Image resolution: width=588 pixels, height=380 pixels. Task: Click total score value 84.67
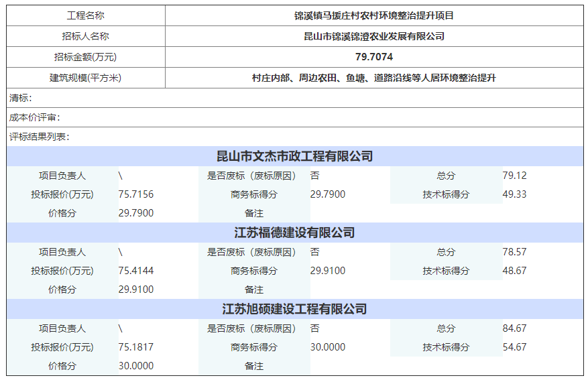coord(514,328)
